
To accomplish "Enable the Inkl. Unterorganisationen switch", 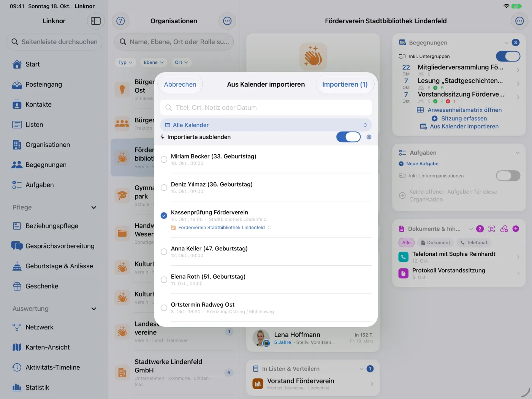I will tap(508, 176).
